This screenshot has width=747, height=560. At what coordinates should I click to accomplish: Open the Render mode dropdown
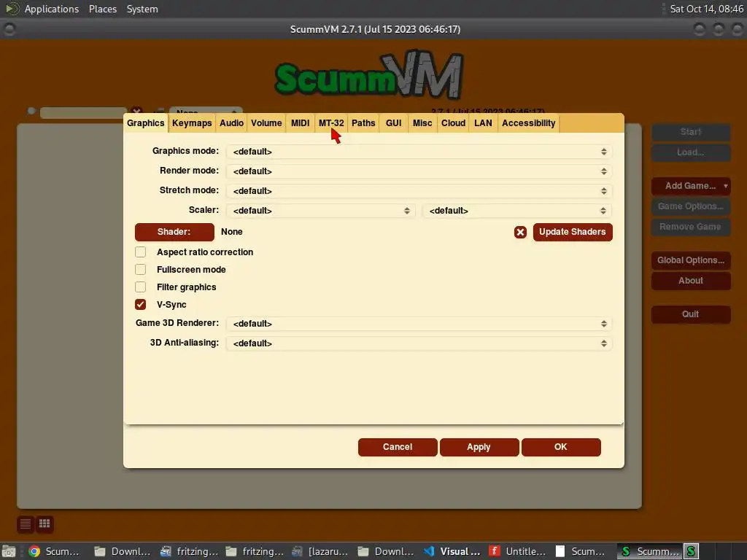(x=419, y=171)
